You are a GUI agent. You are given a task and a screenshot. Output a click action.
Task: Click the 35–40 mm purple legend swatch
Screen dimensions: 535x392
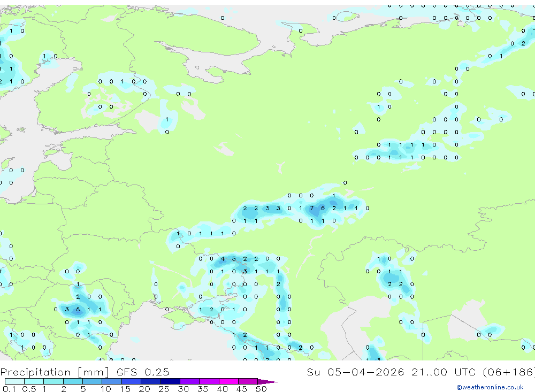(x=209, y=381)
